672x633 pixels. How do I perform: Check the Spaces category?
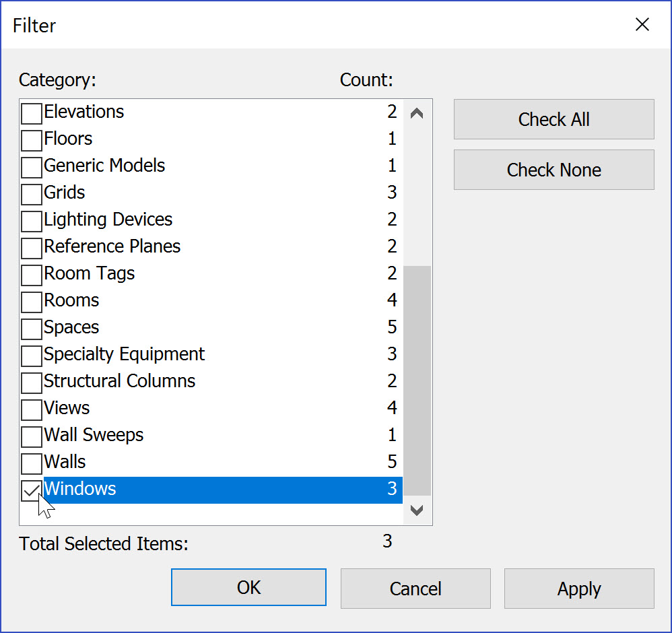tap(30, 329)
